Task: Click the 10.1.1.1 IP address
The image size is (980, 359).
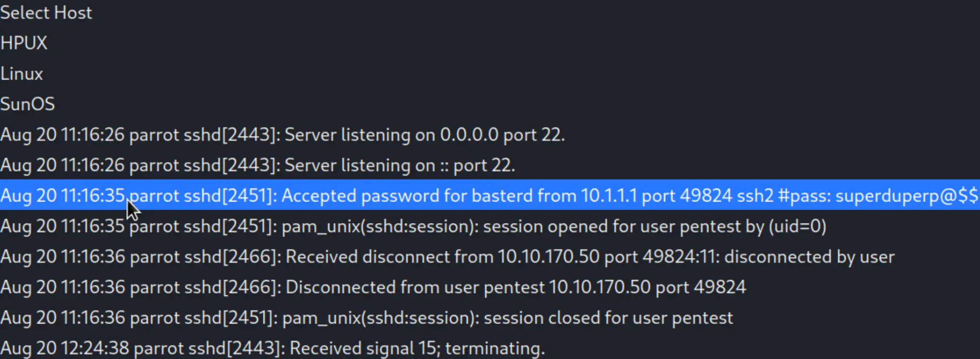Action: point(608,196)
